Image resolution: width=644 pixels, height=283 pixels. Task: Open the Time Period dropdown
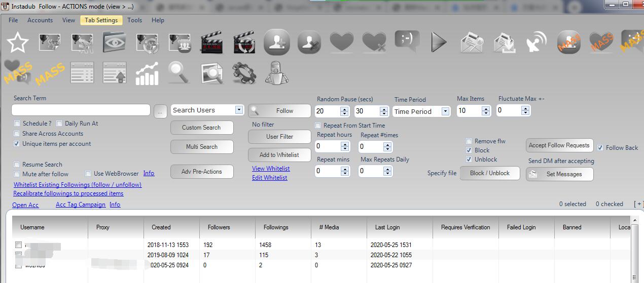445,111
